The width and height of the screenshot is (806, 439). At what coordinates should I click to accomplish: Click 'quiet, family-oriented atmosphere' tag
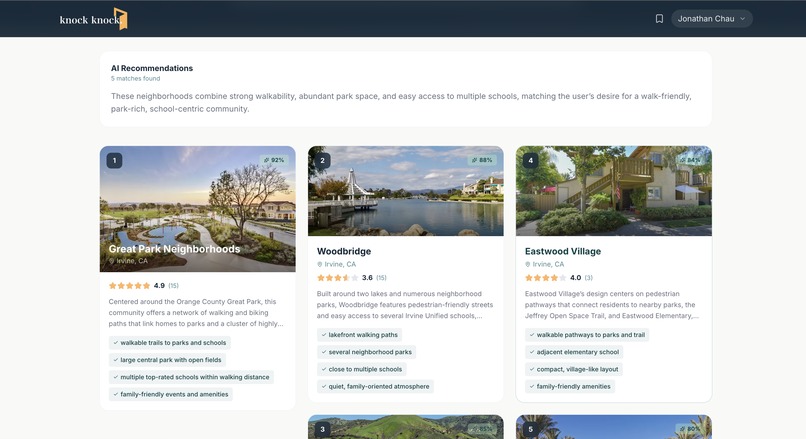[x=375, y=387]
